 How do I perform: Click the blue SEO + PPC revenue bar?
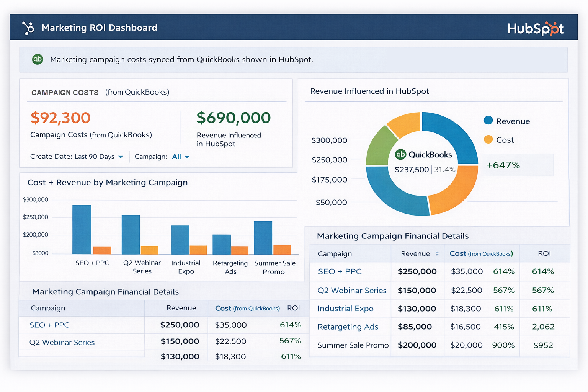[82, 229]
